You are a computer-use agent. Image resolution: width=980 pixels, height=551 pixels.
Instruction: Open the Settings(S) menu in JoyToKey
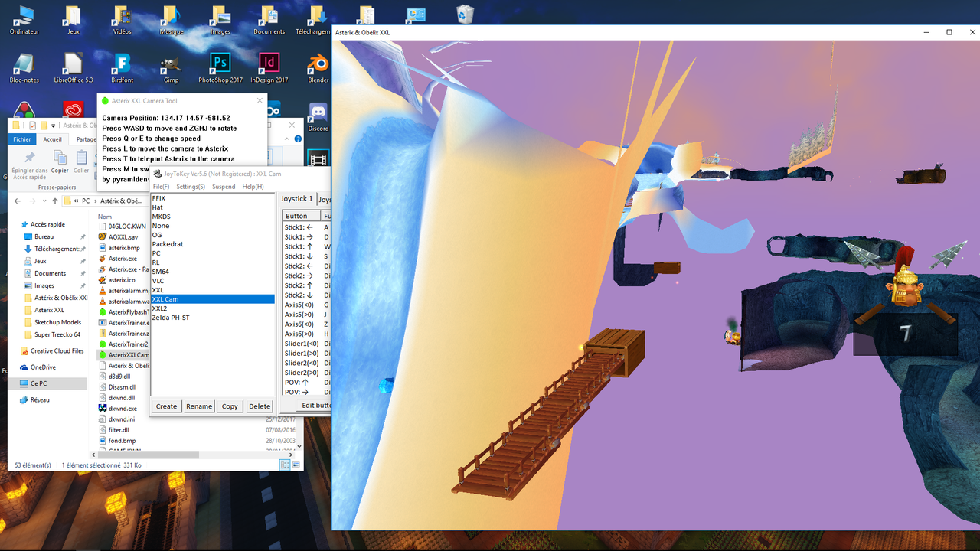pyautogui.click(x=191, y=187)
